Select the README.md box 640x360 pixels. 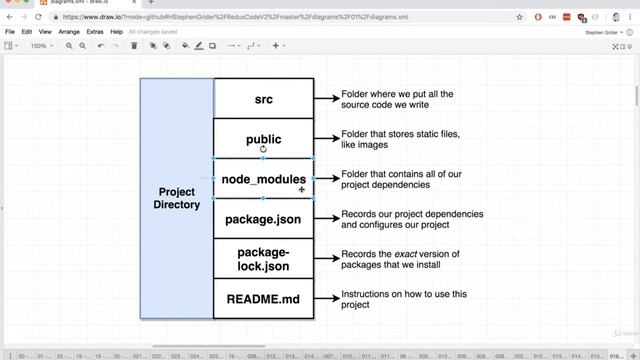point(264,298)
